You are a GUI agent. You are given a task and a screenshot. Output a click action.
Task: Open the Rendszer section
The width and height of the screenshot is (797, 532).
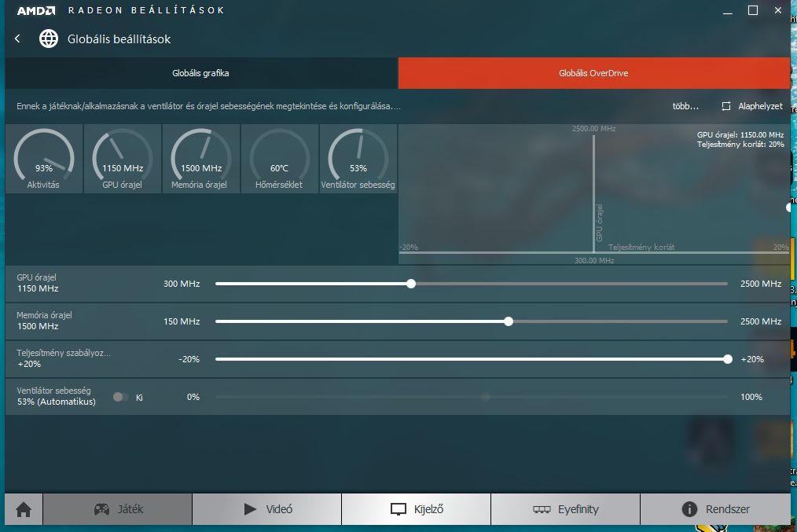[x=715, y=509]
